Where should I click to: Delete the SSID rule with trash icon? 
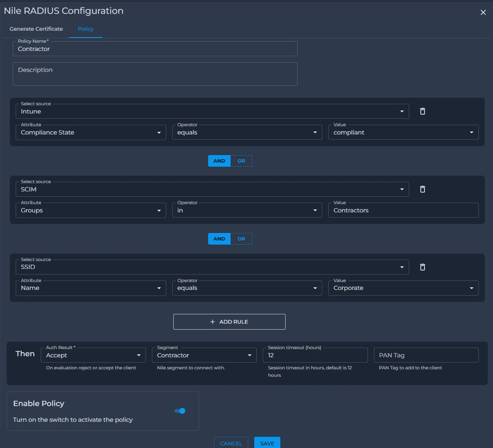tap(423, 267)
